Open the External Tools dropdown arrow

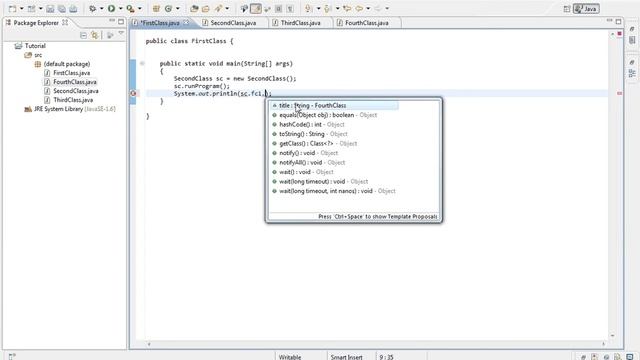(x=140, y=9)
